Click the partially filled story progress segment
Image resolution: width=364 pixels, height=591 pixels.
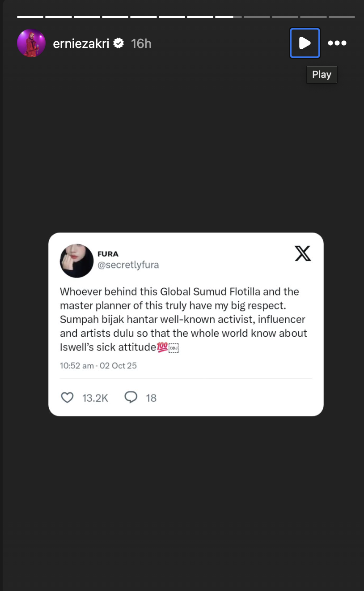coord(228,17)
